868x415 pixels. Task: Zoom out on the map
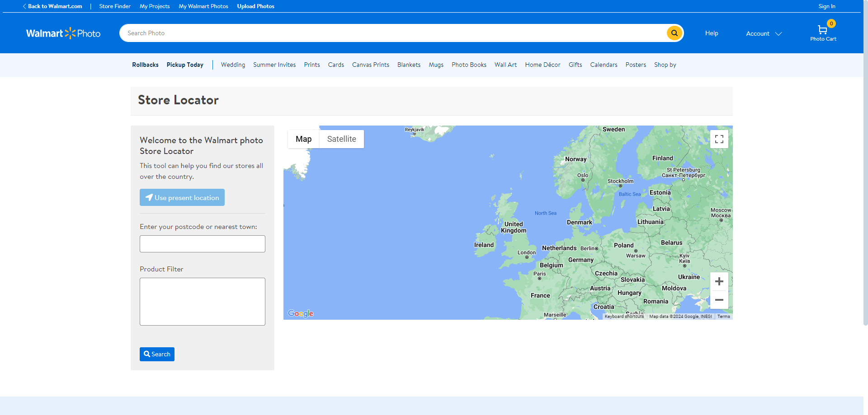point(719,300)
